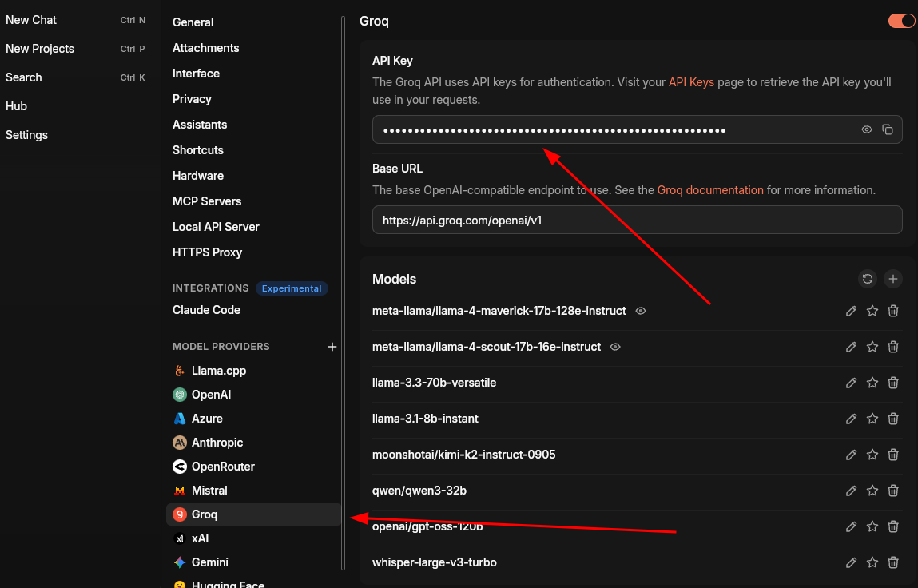The width and height of the screenshot is (918, 588).
Task: Open Settings in left sidebar
Action: coord(26,135)
